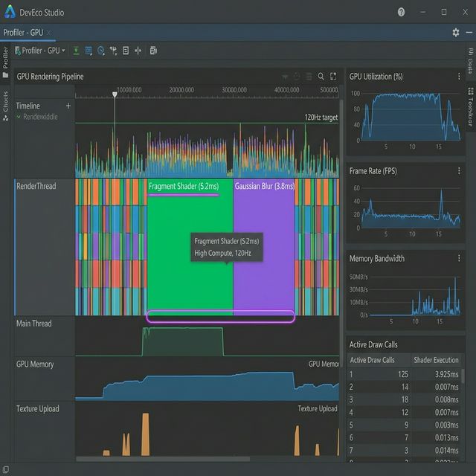Click the 20000,000 ruler mark

pos(181,90)
